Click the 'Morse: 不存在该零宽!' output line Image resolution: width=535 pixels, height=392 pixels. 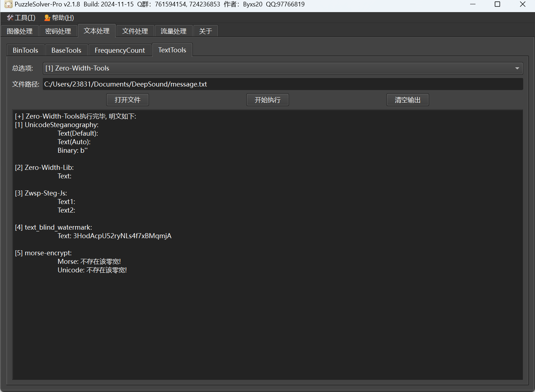(x=89, y=262)
